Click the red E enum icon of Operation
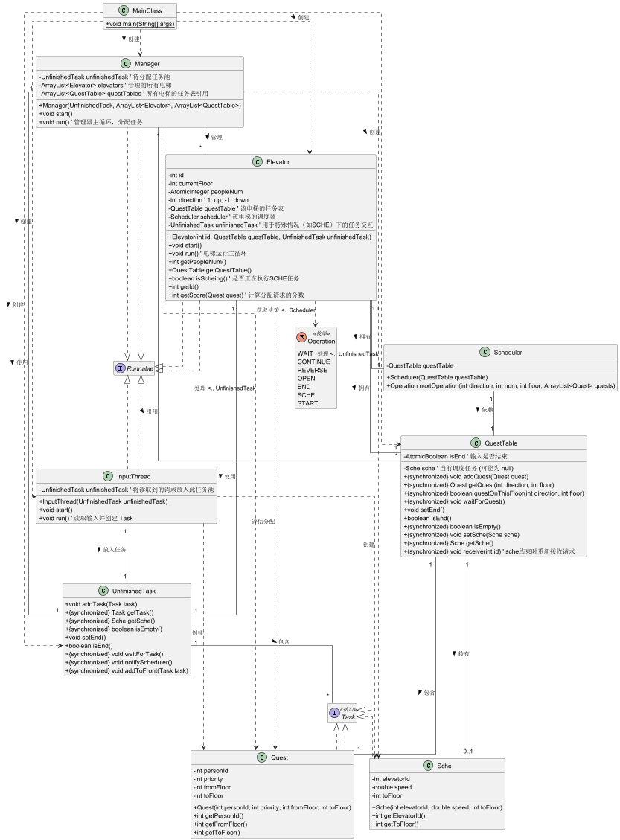 coord(301,337)
